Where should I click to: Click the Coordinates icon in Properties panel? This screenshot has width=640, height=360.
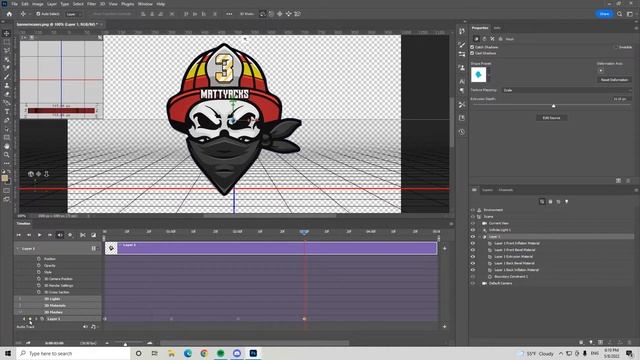[x=500, y=39]
